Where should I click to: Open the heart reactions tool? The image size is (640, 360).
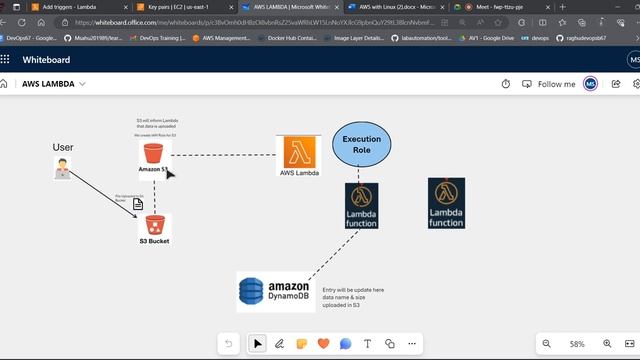tap(323, 344)
